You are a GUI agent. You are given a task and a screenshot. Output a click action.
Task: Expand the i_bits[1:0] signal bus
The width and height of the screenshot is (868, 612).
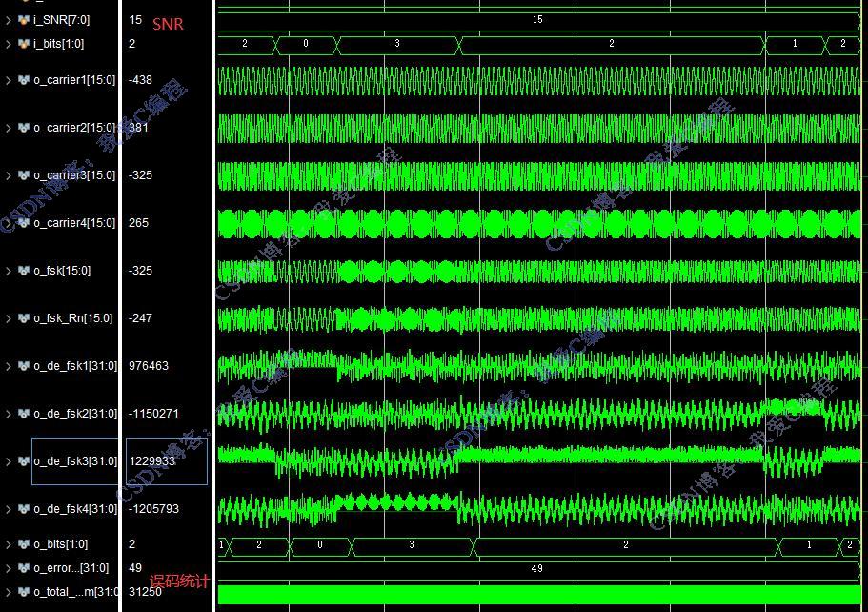click(8, 44)
